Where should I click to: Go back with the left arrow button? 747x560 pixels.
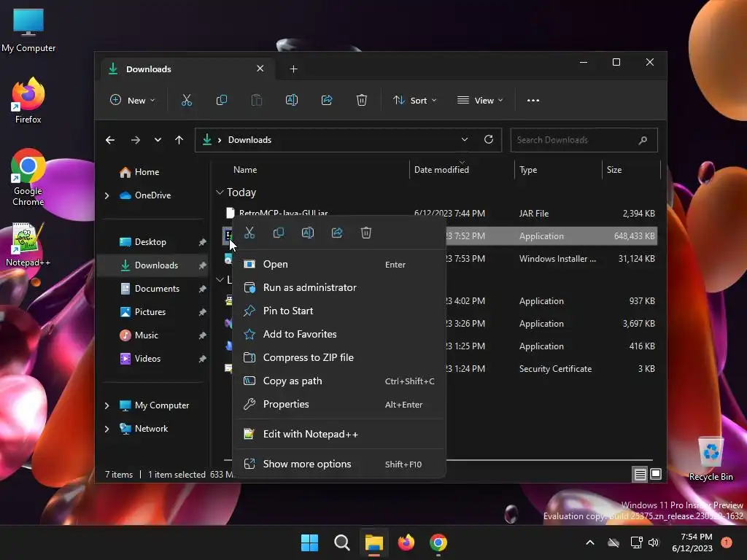coord(110,140)
